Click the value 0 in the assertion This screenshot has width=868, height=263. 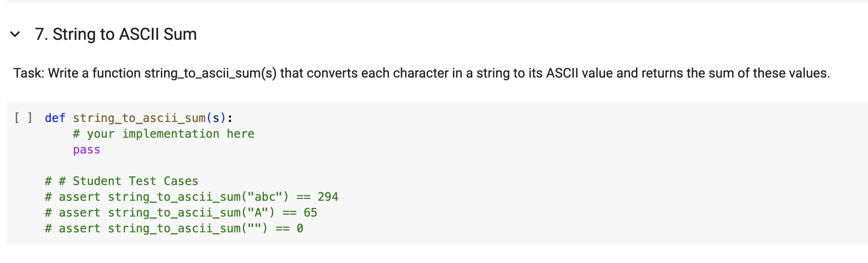coord(300,228)
